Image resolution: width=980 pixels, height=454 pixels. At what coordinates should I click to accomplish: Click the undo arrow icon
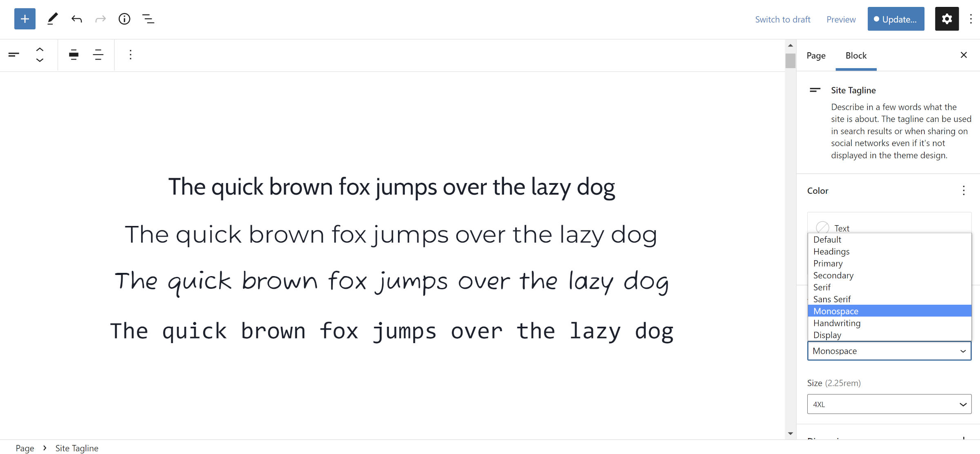tap(76, 19)
